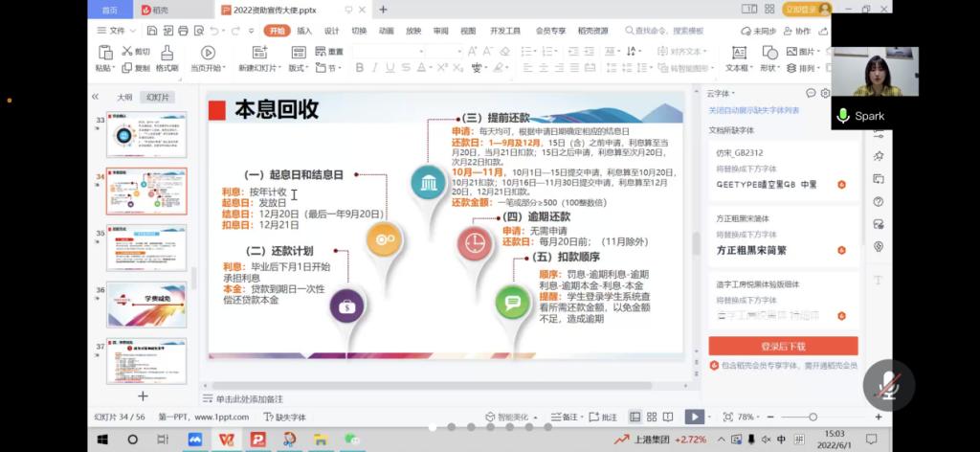Switch to the outline (大纲) pane view
Screen dimensions: 980x452
tap(124, 98)
